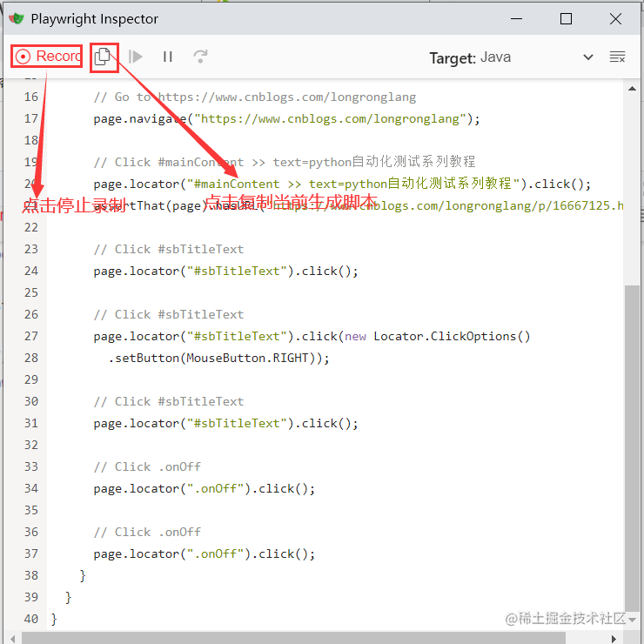Clear the generated script with the clear icon

coord(617,57)
